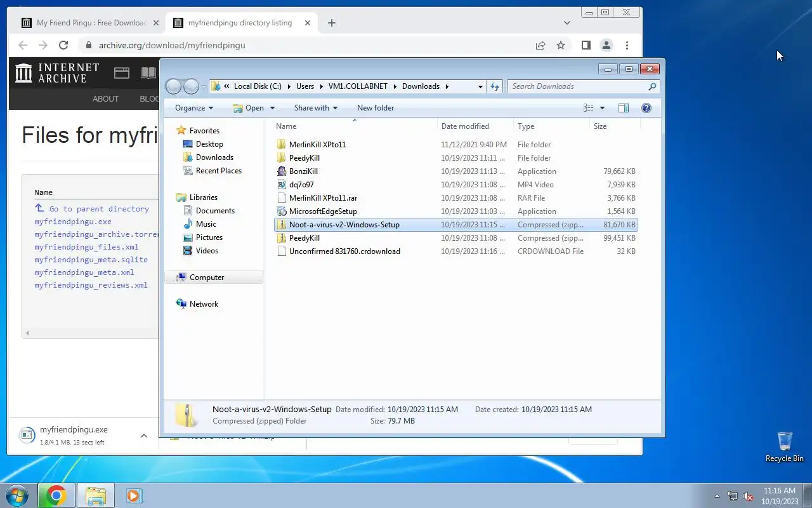Screen dimensions: 812x508
Task: Click Chrome reload page button
Action: coord(63,45)
